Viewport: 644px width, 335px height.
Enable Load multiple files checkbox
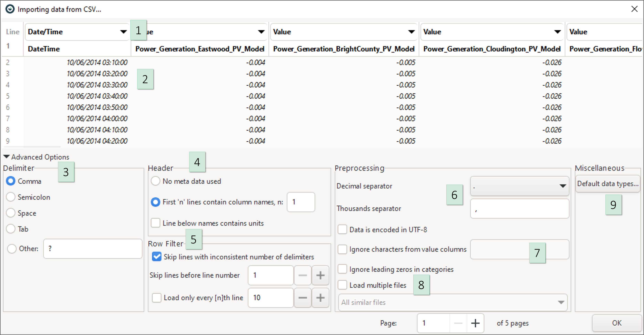pos(342,285)
